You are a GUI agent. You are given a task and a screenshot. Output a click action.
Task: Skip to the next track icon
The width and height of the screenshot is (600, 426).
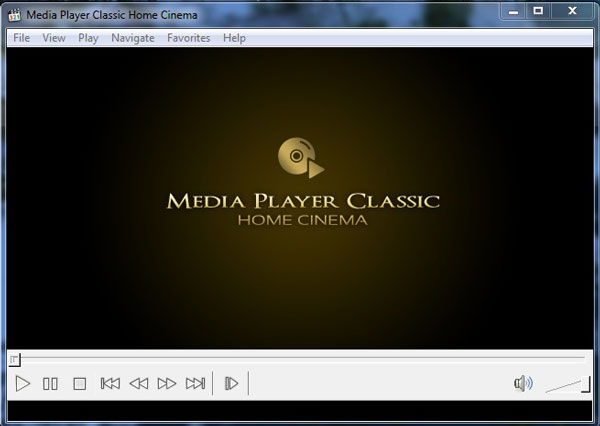pyautogui.click(x=196, y=383)
